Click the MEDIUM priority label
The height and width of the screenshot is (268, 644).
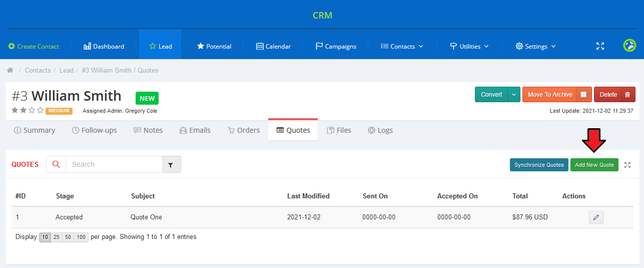[59, 111]
